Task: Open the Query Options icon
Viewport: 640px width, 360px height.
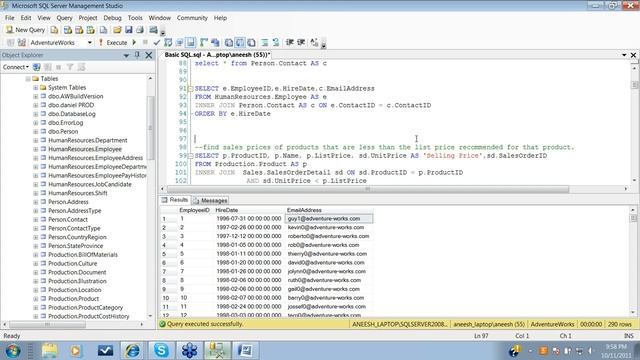Action: [x=179, y=42]
